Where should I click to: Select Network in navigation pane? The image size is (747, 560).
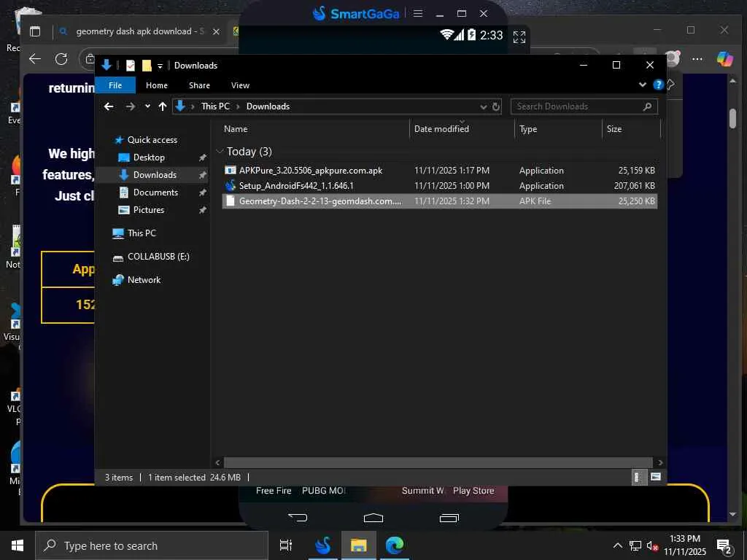pyautogui.click(x=144, y=280)
